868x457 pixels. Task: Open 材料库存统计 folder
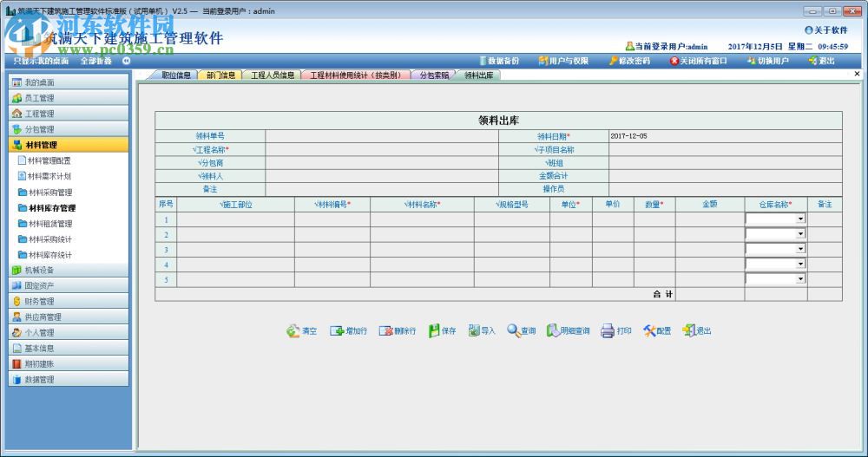point(45,254)
